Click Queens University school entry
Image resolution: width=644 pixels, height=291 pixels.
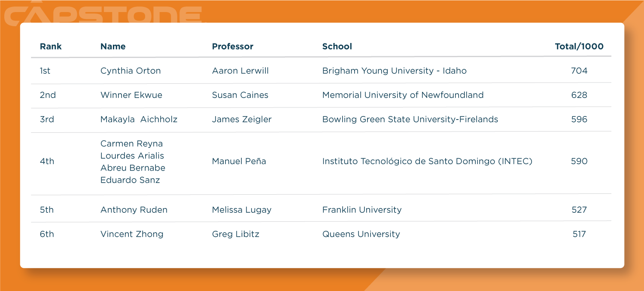[361, 234]
